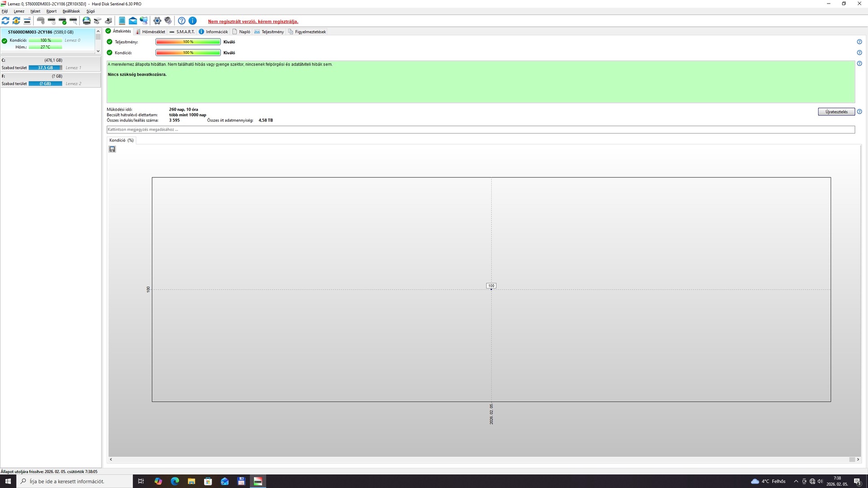868x488 pixels.
Task: Save the condition graph with disk icon
Action: click(112, 149)
